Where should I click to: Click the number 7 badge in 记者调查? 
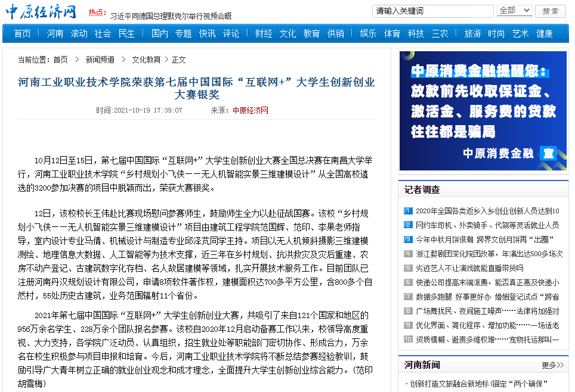(408, 297)
